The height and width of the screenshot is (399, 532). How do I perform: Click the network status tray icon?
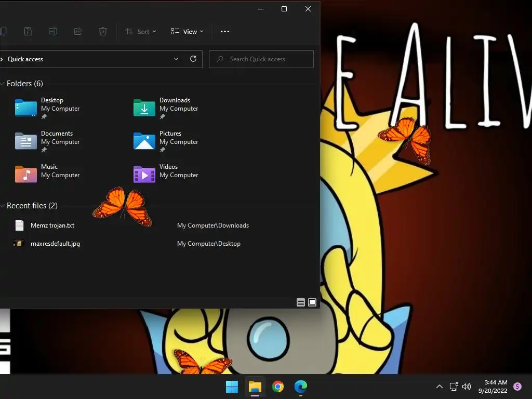pyautogui.click(x=454, y=387)
